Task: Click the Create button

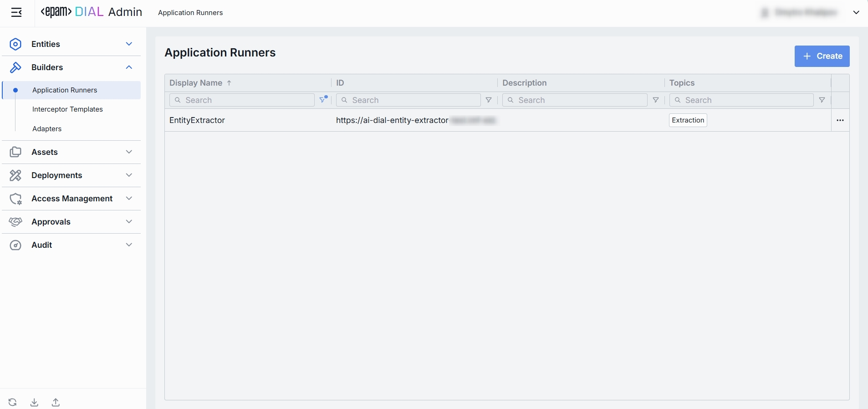Action: 822,56
